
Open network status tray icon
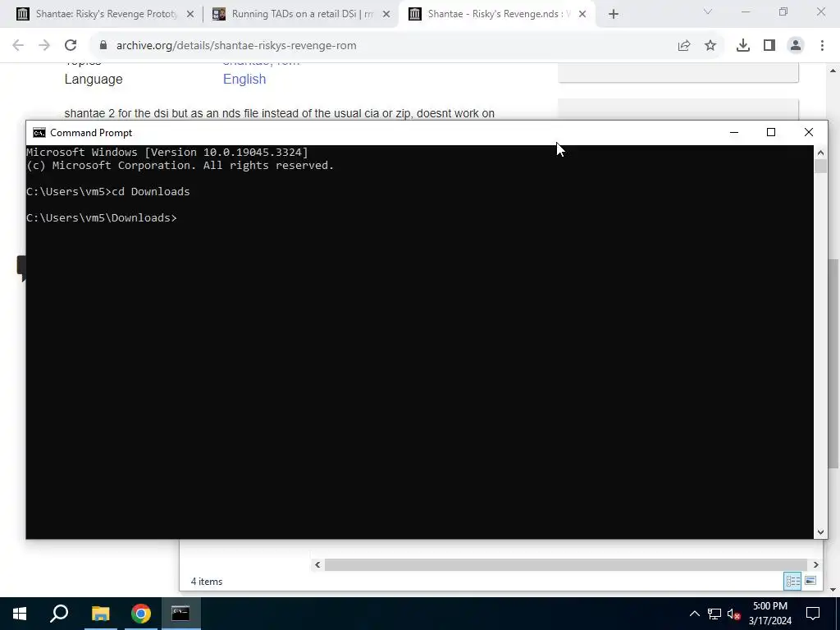click(x=714, y=614)
